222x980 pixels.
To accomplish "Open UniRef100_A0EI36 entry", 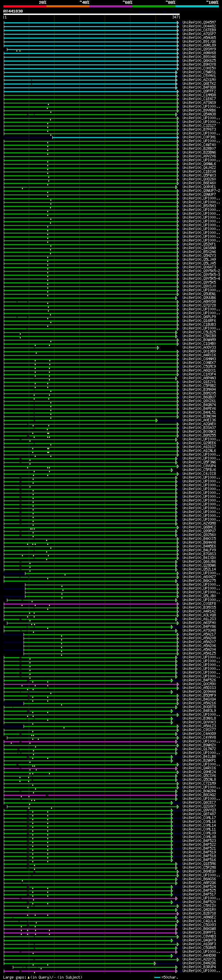I will (x=199, y=420).
